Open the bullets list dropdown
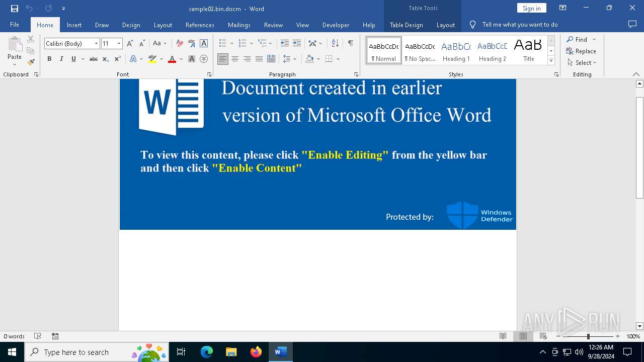 tap(232, 44)
